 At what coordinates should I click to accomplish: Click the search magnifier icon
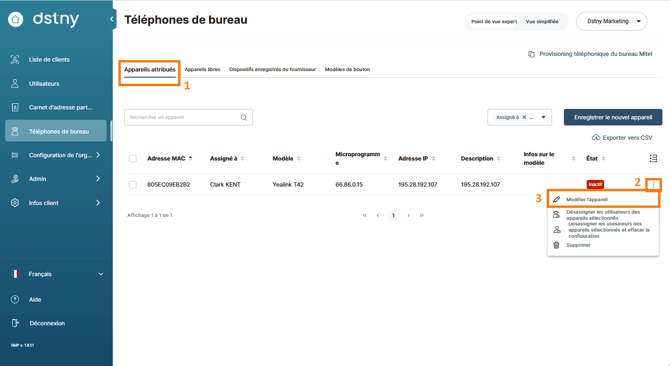244,117
